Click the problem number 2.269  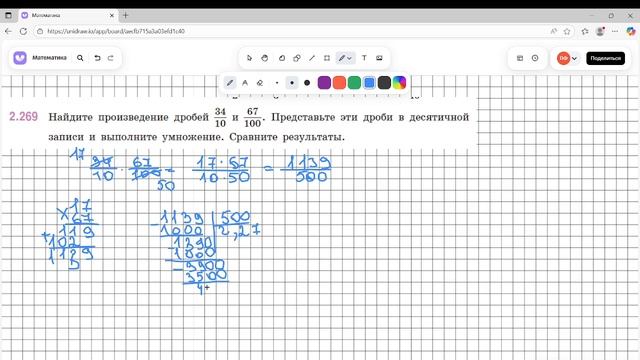23,117
